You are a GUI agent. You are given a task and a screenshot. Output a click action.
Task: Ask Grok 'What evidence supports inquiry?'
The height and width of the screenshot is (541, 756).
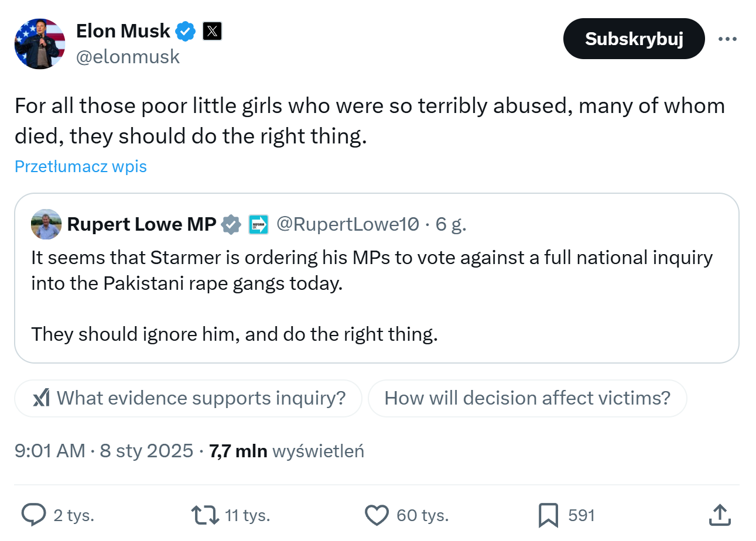point(189,398)
